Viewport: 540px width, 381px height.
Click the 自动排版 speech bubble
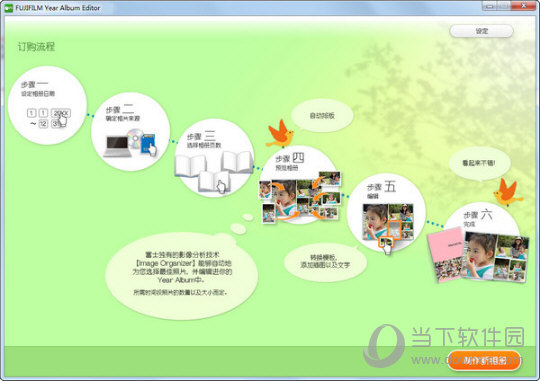322,116
